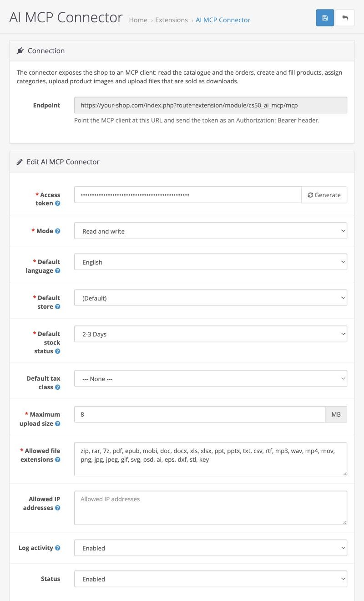Click the Allowed IP addresses textarea
The height and width of the screenshot is (601, 364).
211,508
